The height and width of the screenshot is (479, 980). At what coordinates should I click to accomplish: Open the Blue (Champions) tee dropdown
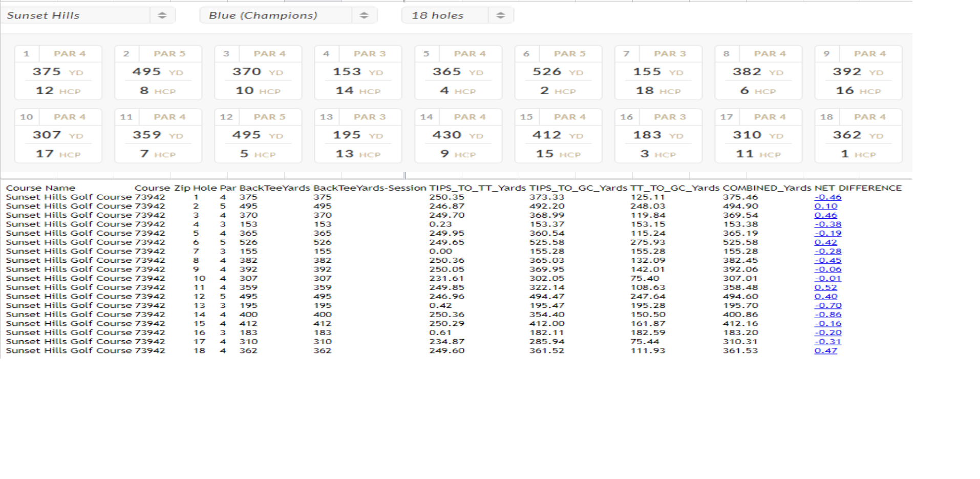pyautogui.click(x=288, y=15)
